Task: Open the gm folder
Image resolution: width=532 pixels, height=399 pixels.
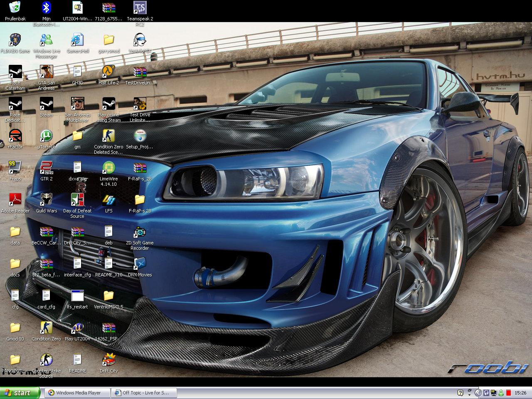Action: (78, 139)
